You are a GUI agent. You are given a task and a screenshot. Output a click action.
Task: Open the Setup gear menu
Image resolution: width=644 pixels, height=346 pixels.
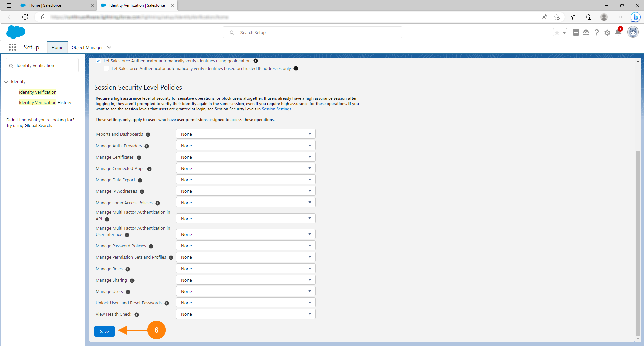[x=607, y=33]
